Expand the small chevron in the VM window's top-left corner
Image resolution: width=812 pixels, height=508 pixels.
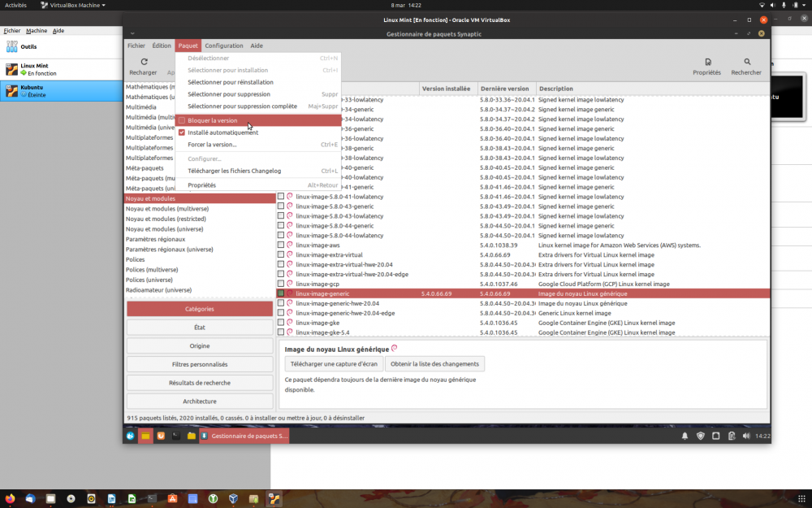tap(132, 33)
